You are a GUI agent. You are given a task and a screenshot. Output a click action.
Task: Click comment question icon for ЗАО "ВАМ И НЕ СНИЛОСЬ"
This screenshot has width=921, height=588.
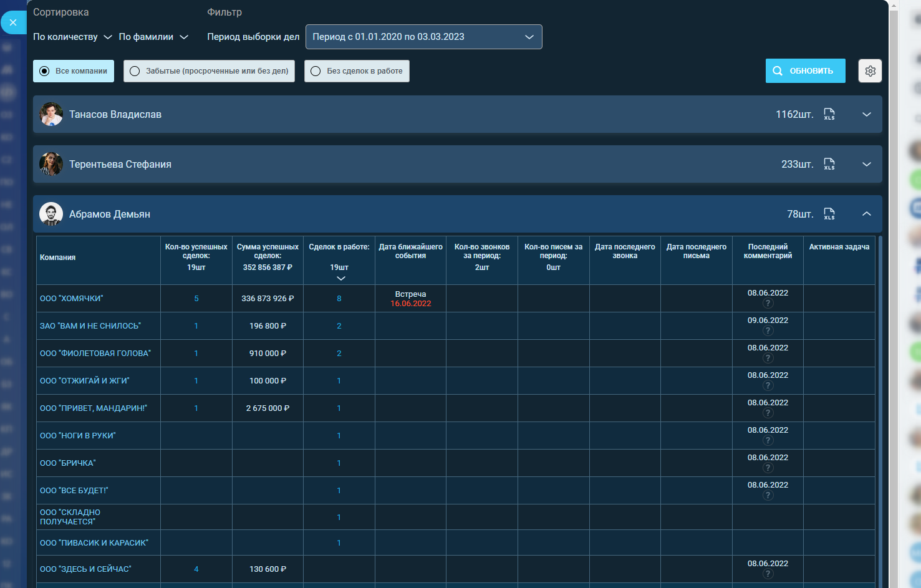coord(768,331)
